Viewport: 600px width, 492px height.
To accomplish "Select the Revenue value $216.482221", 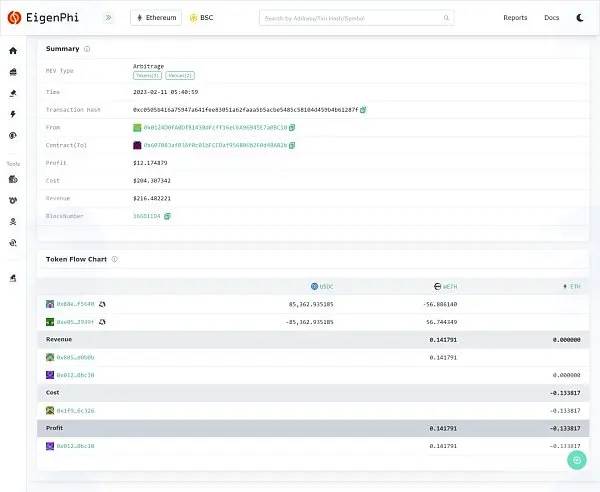I will [152, 198].
